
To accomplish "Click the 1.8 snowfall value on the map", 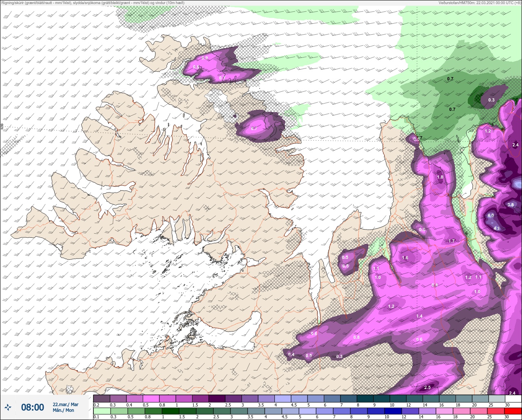I will click(440, 177).
